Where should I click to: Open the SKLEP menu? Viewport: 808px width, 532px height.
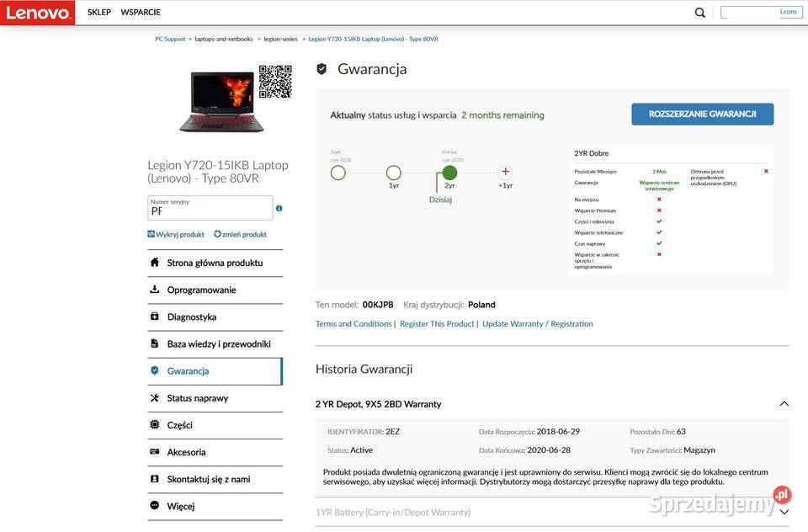tap(99, 12)
